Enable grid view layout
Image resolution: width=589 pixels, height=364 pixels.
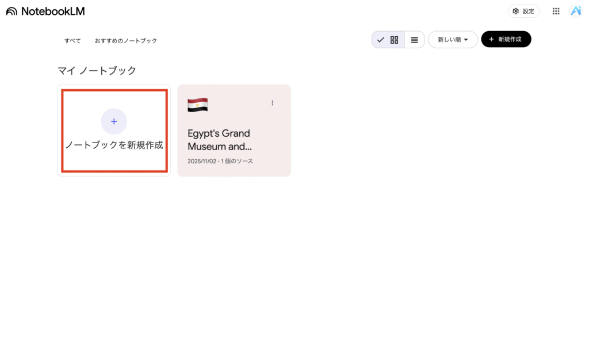coord(394,40)
